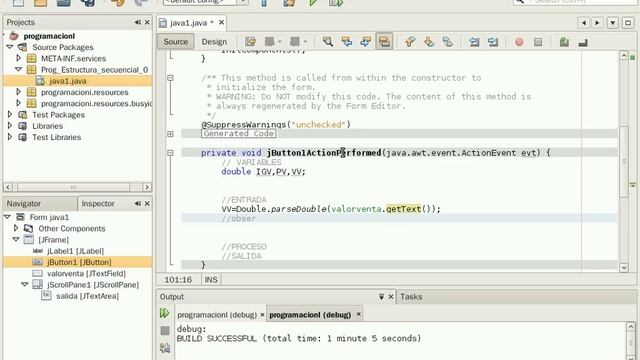Select second bold programacionI (debug) tab
Viewport: 640px width, 360px height.
point(310,315)
